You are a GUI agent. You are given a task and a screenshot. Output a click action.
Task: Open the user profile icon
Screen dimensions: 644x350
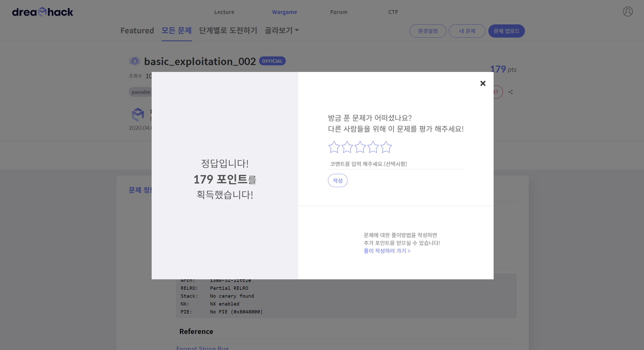click(x=627, y=12)
